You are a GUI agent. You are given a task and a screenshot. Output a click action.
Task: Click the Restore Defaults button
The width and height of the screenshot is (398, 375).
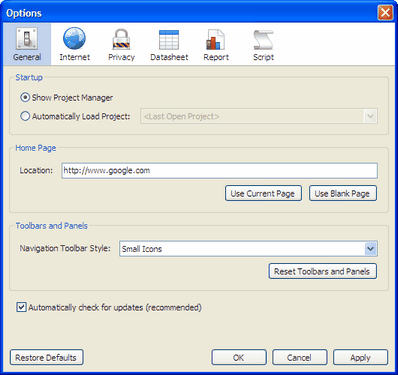(47, 357)
